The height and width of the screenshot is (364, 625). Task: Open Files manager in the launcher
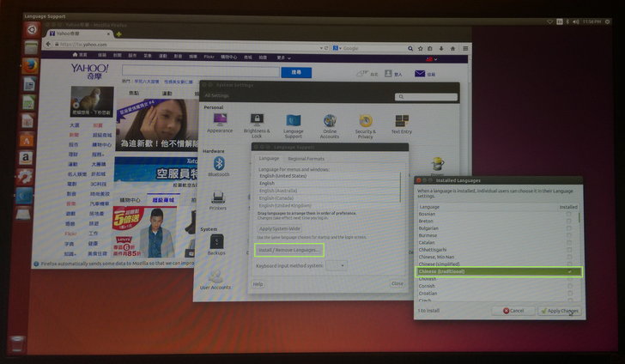tap(31, 47)
